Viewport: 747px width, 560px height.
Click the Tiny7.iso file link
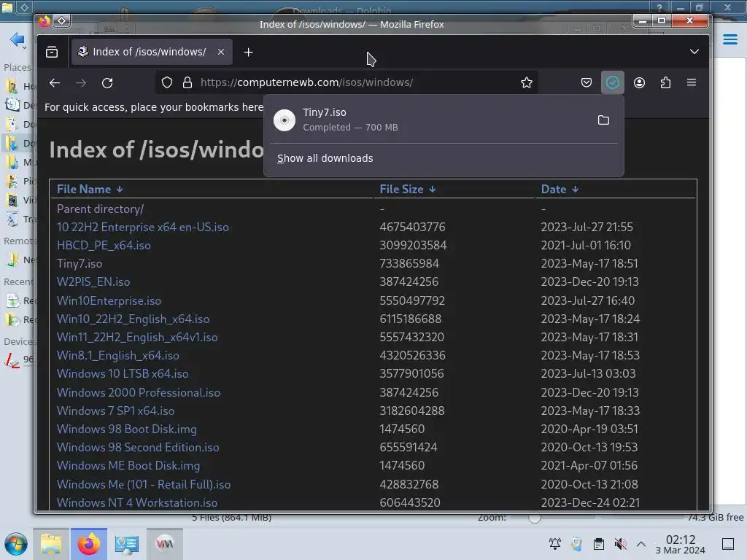(x=79, y=263)
